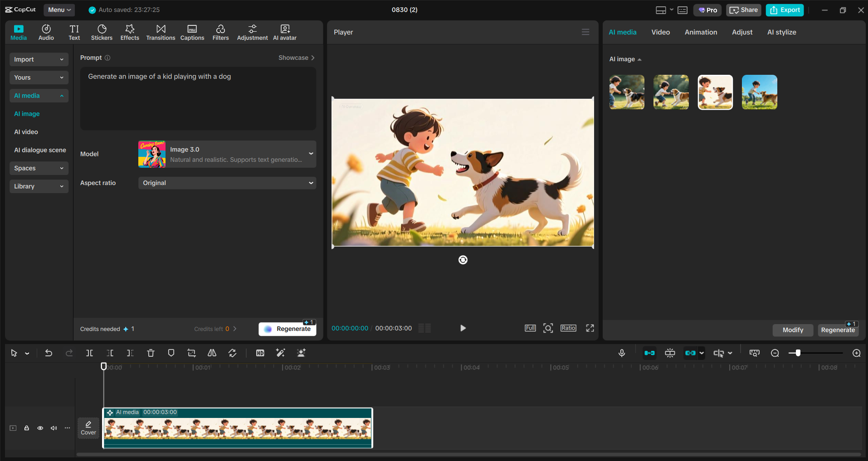The image size is (868, 461).
Task: Open the Effects panel
Action: pos(130,32)
